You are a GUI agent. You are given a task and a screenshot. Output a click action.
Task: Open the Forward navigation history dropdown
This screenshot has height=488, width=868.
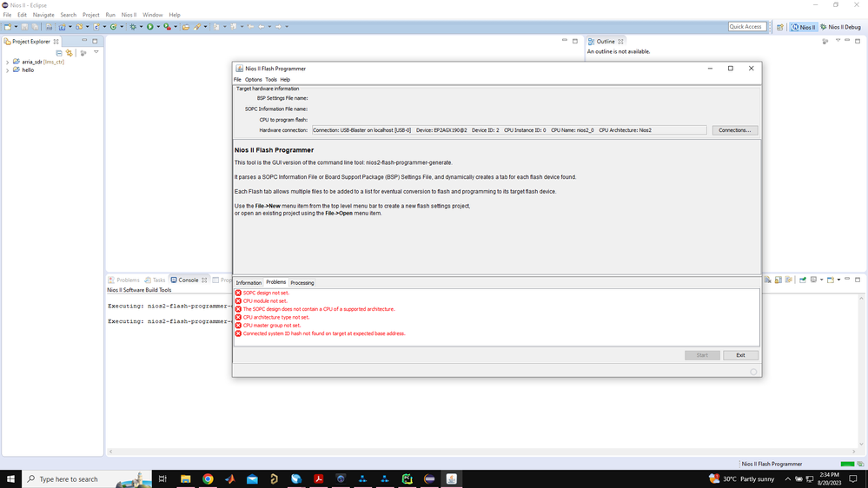point(287,27)
